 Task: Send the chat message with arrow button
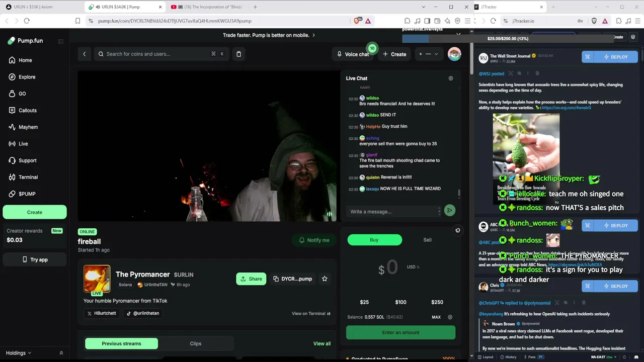(450, 211)
